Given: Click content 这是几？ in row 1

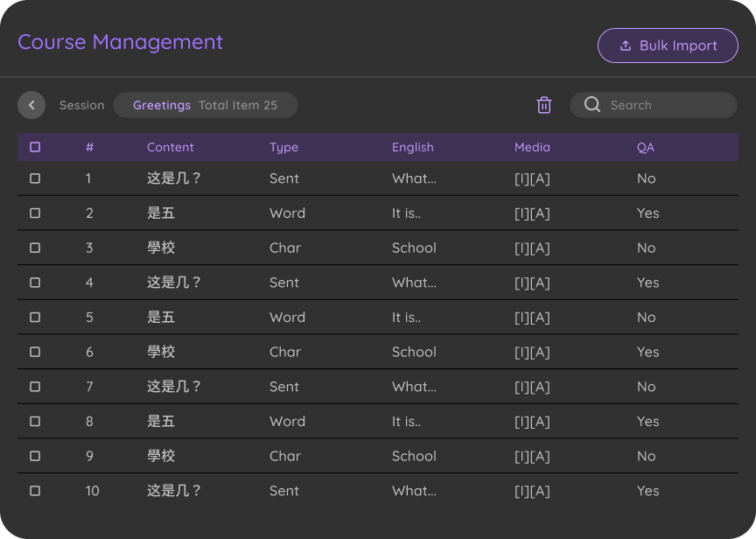Looking at the screenshot, I should [x=174, y=178].
